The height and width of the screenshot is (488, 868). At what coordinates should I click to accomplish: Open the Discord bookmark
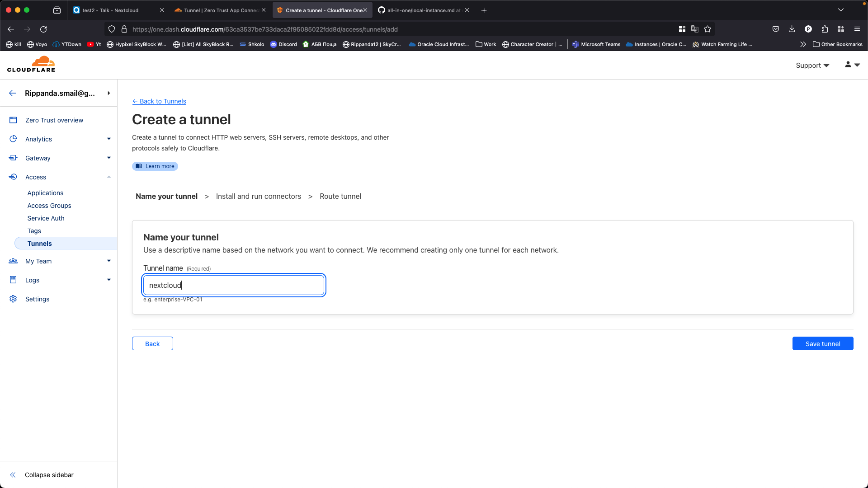click(283, 44)
